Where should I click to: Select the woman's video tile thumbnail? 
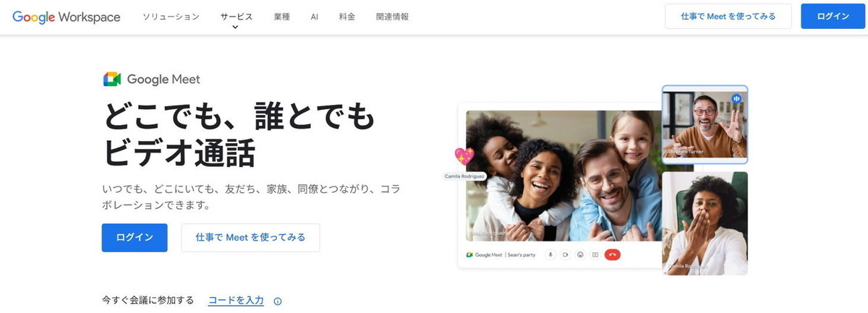(705, 223)
